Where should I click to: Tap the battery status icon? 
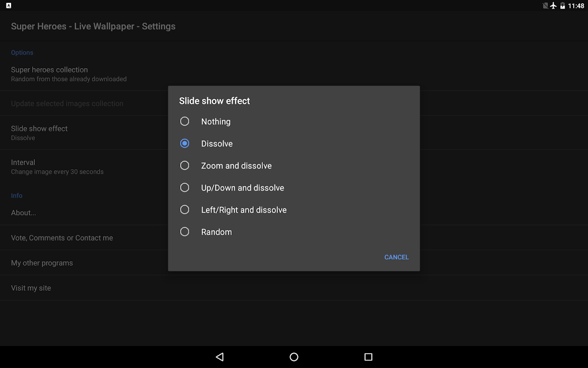point(563,6)
